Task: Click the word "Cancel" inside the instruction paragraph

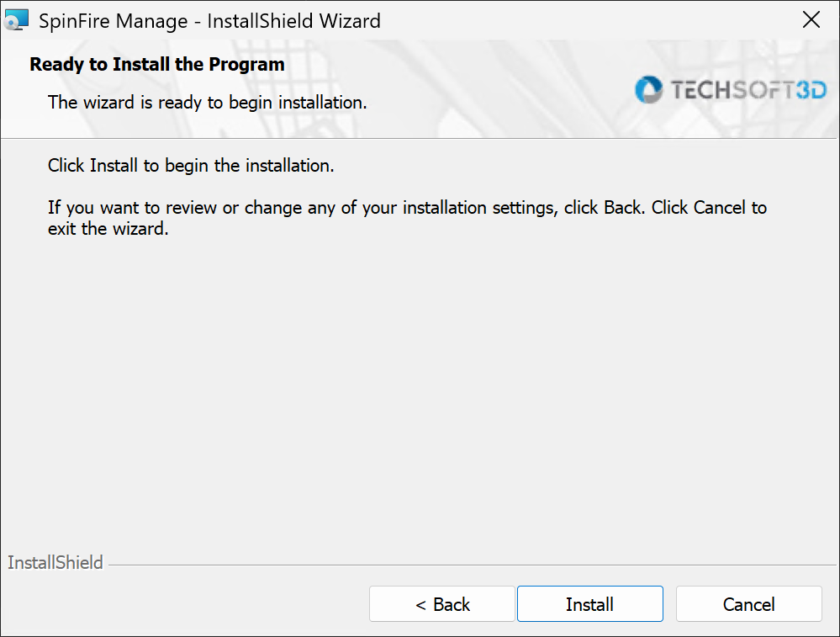Action: (x=719, y=208)
